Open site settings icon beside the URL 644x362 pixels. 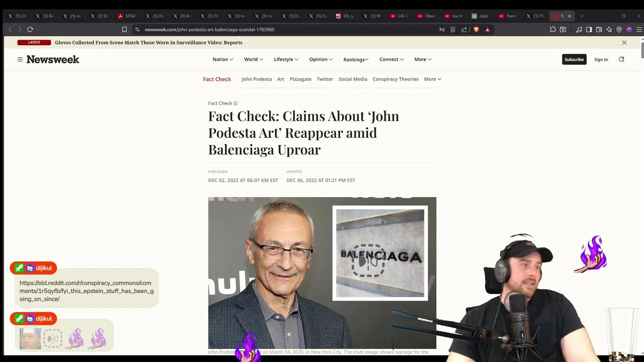tap(137, 30)
